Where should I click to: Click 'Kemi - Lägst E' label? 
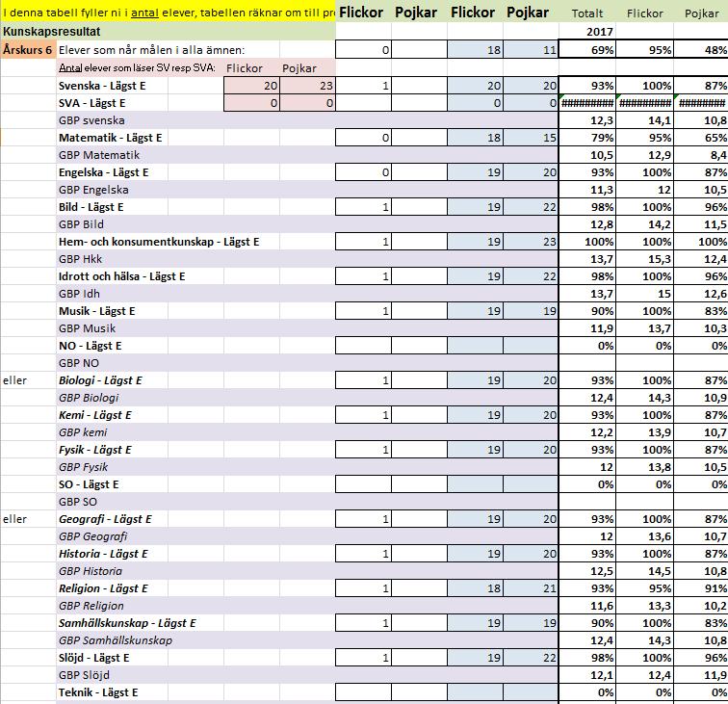point(94,415)
